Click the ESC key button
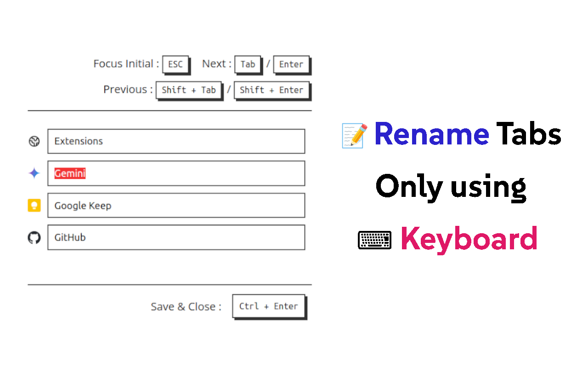The width and height of the screenshot is (588, 368). [x=175, y=64]
